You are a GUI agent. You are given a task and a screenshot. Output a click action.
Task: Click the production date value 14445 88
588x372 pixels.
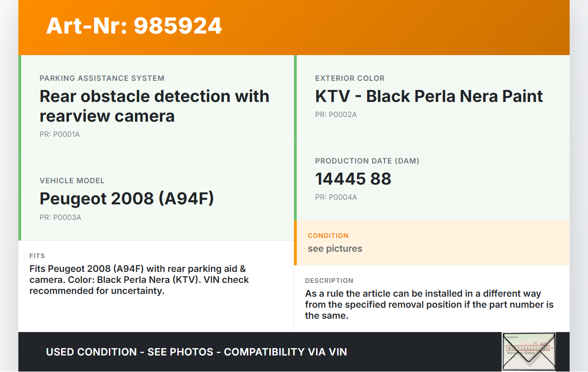[353, 179]
